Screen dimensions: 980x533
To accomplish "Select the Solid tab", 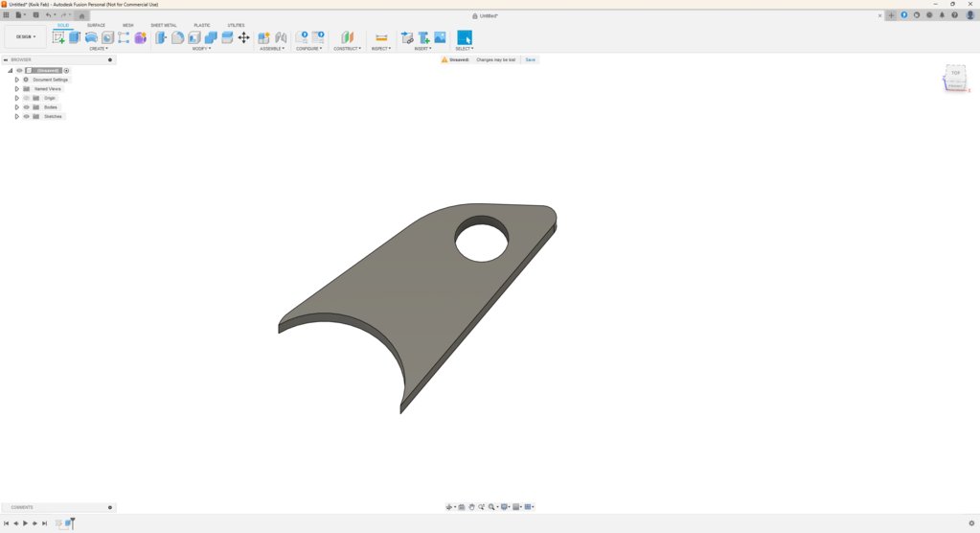I will coord(63,26).
